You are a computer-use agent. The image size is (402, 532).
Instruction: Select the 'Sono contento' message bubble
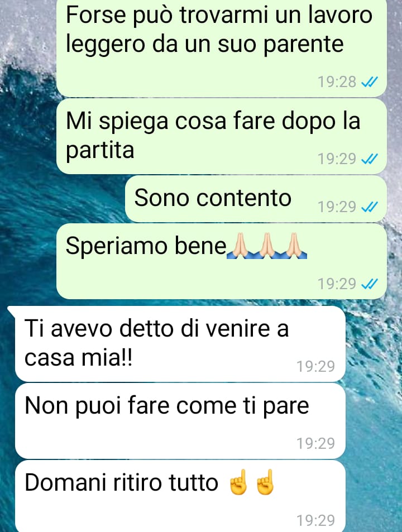tap(256, 199)
